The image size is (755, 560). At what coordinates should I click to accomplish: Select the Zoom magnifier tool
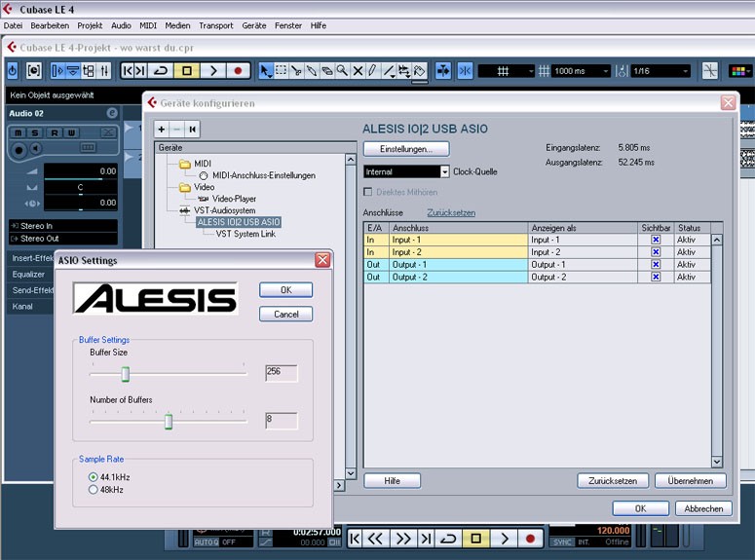(x=342, y=71)
